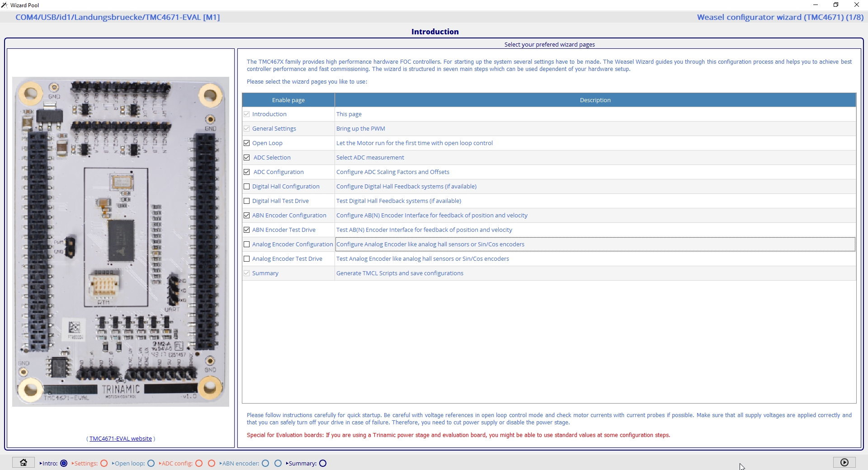Uncheck the ABN Encoder Test Drive checkbox
The image size is (868, 470).
pos(247,230)
